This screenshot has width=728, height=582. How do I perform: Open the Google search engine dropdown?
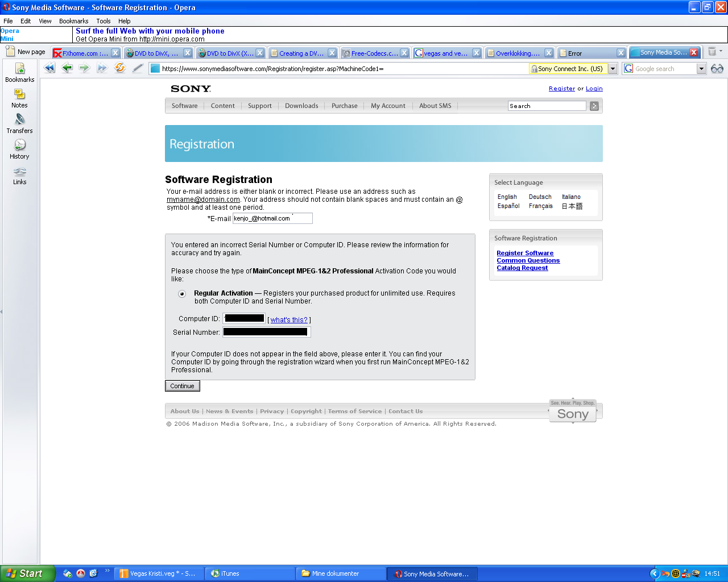(701, 69)
